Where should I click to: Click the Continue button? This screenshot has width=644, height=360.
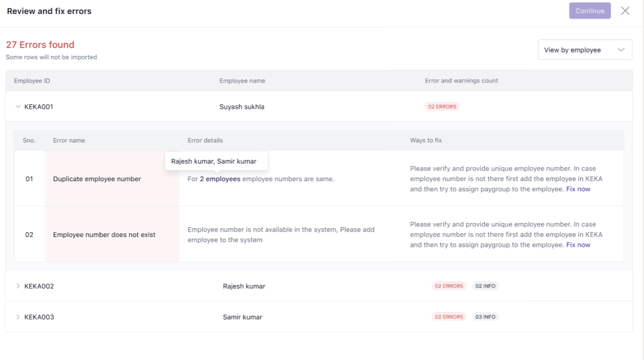pyautogui.click(x=590, y=11)
